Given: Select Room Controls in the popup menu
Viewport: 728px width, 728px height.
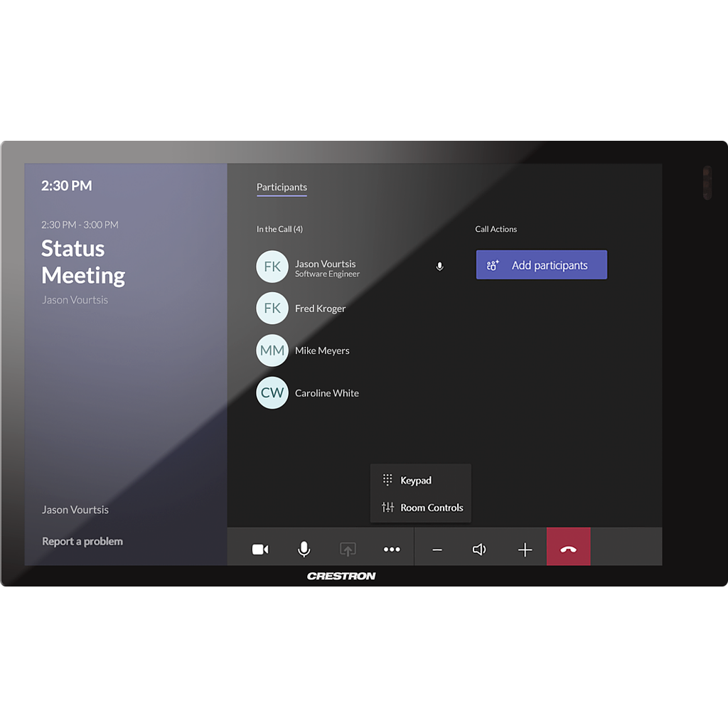Looking at the screenshot, I should 431,508.
